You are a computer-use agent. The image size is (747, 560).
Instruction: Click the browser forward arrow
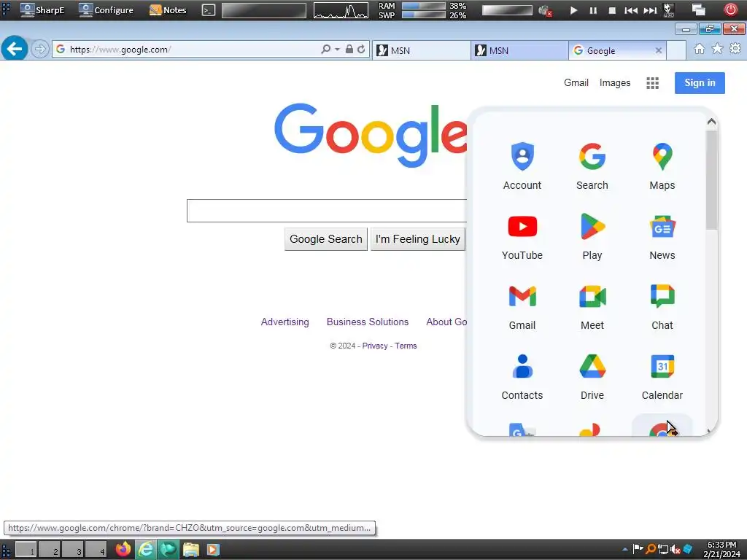(x=40, y=49)
